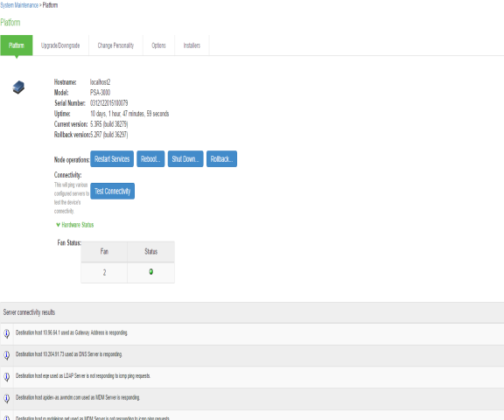Click info icon for DNS Server result

[6, 355]
